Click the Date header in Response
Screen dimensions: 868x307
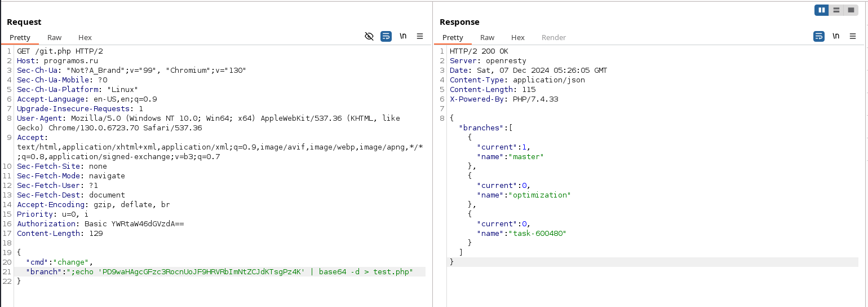[x=529, y=70]
